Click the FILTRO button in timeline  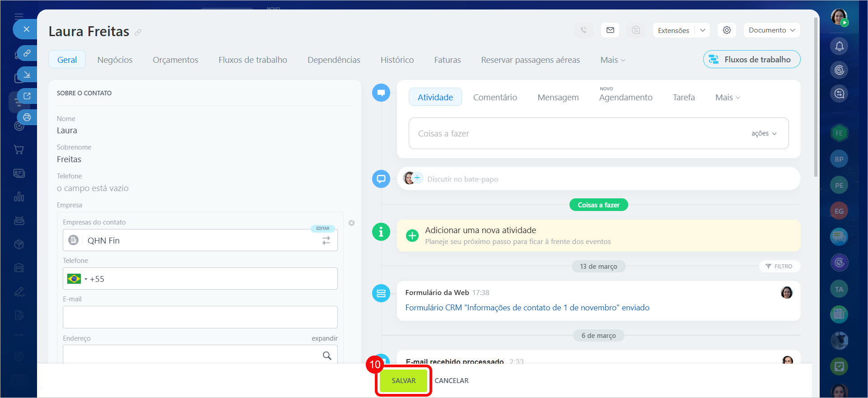click(779, 267)
